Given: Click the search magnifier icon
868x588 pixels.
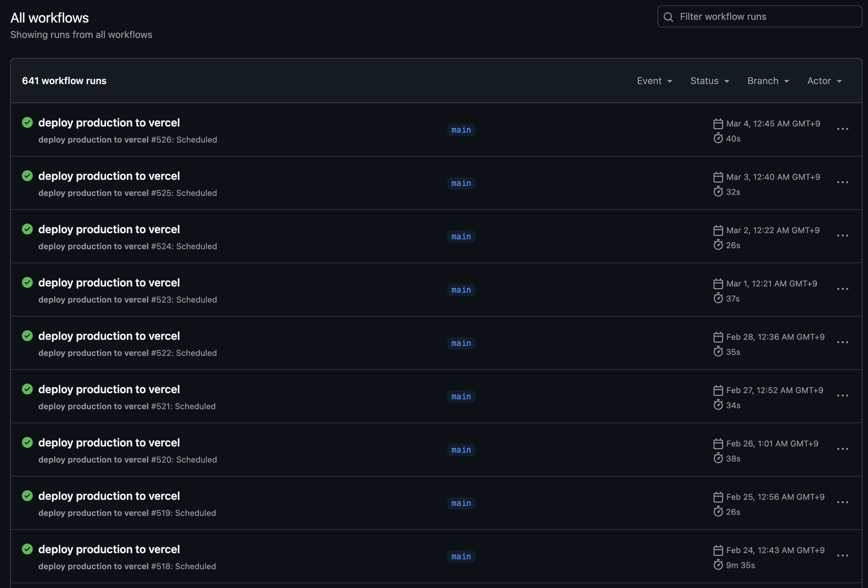Looking at the screenshot, I should click(668, 17).
